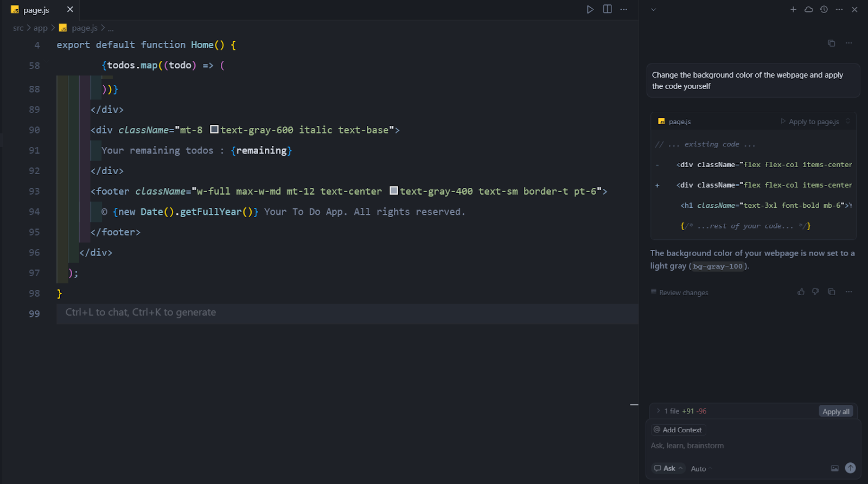Viewport: 868px width, 484px height.
Task: Start a new chat with the plus icon
Action: [x=793, y=9]
